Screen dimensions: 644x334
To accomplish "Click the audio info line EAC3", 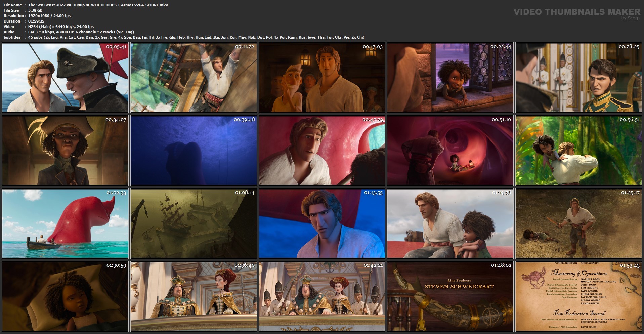I will 81,32.
